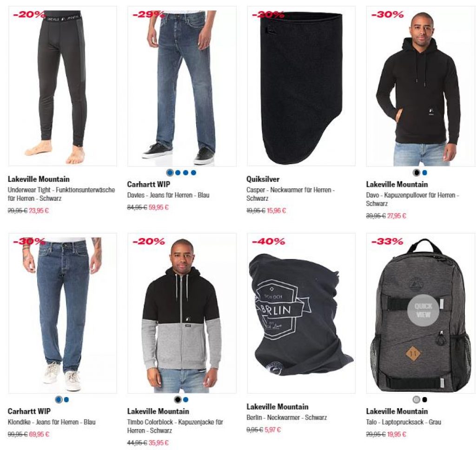Open Klondike jeans product photo
The image size is (476, 450).
click(x=63, y=313)
